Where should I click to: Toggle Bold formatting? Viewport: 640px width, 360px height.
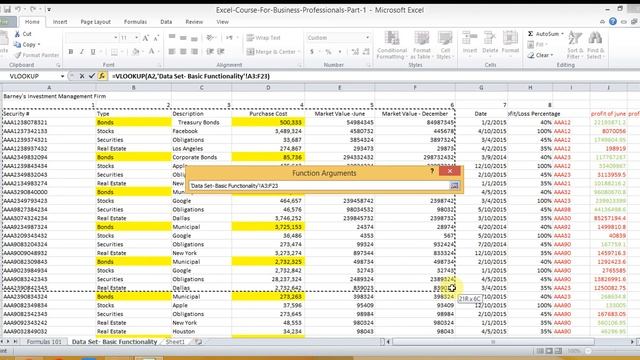[x=71, y=52]
